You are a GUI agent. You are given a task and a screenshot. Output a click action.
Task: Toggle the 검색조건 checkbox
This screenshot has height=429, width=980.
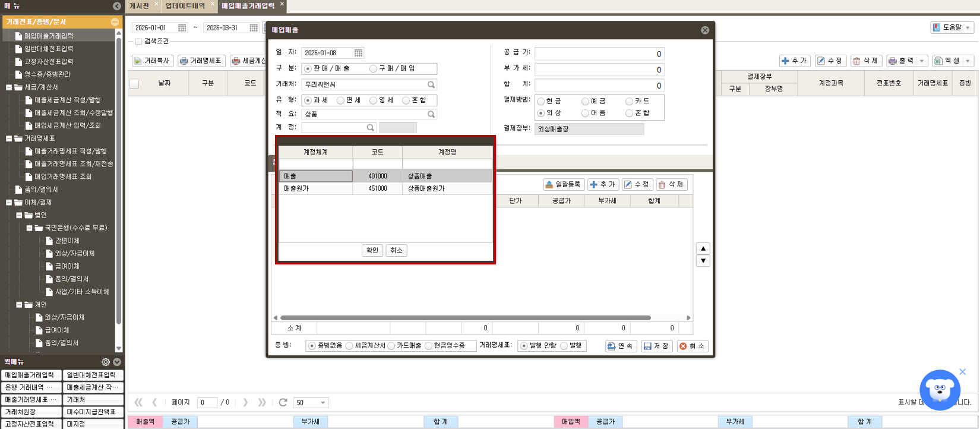(x=138, y=42)
